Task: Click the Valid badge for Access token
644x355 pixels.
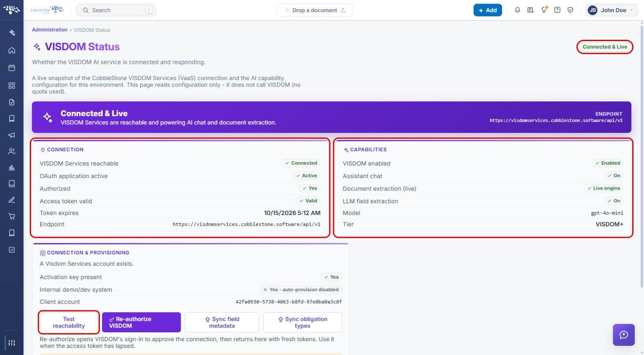Action: pos(308,201)
